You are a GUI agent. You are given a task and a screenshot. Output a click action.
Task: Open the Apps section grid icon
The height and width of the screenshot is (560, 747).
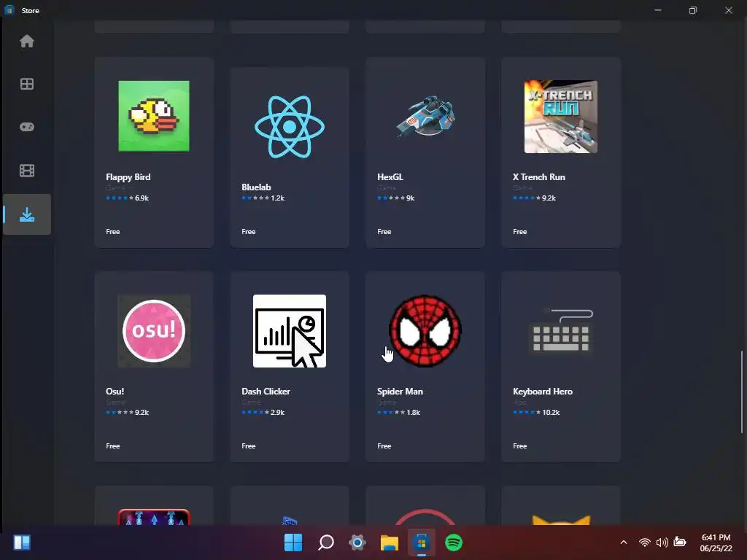[27, 85]
